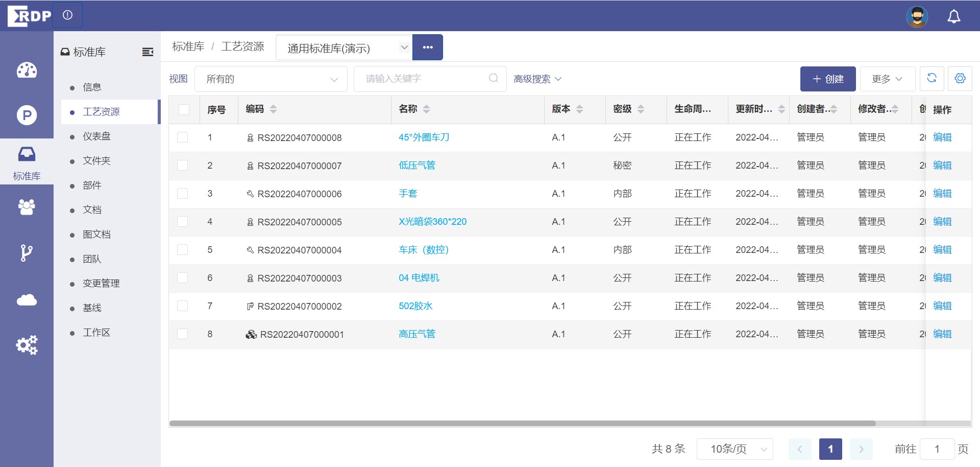The height and width of the screenshot is (467, 980).
Task: Click the refresh icon button
Action: click(x=932, y=79)
